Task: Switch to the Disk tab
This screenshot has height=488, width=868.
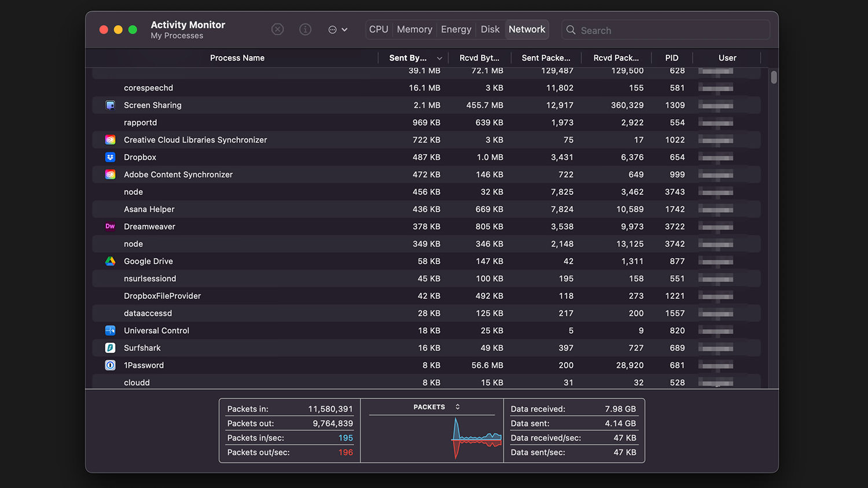Action: coord(490,29)
